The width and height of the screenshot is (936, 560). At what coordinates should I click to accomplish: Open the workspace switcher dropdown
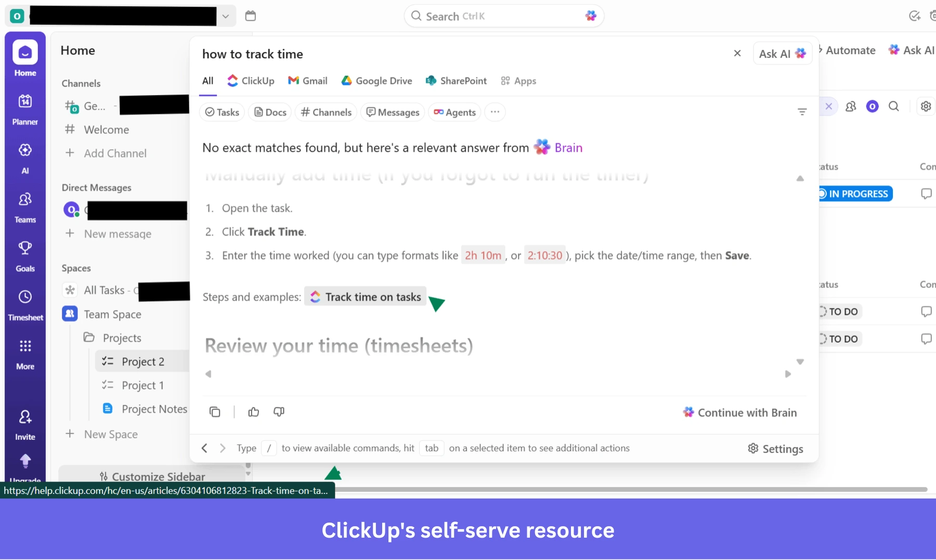click(226, 16)
